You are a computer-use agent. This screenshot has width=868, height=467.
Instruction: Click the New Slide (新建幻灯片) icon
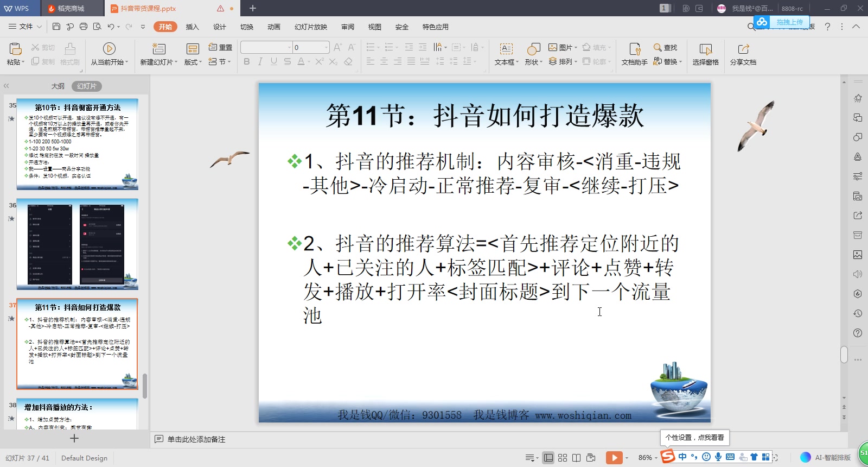coord(159,49)
